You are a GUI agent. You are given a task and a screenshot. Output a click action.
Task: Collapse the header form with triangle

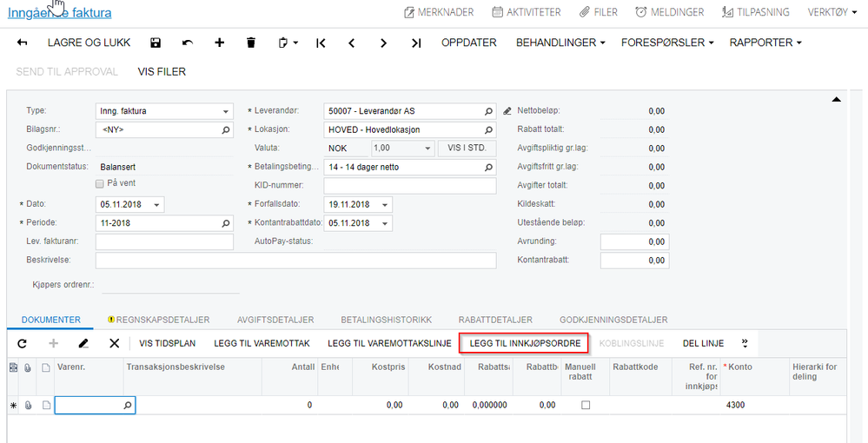click(x=837, y=100)
